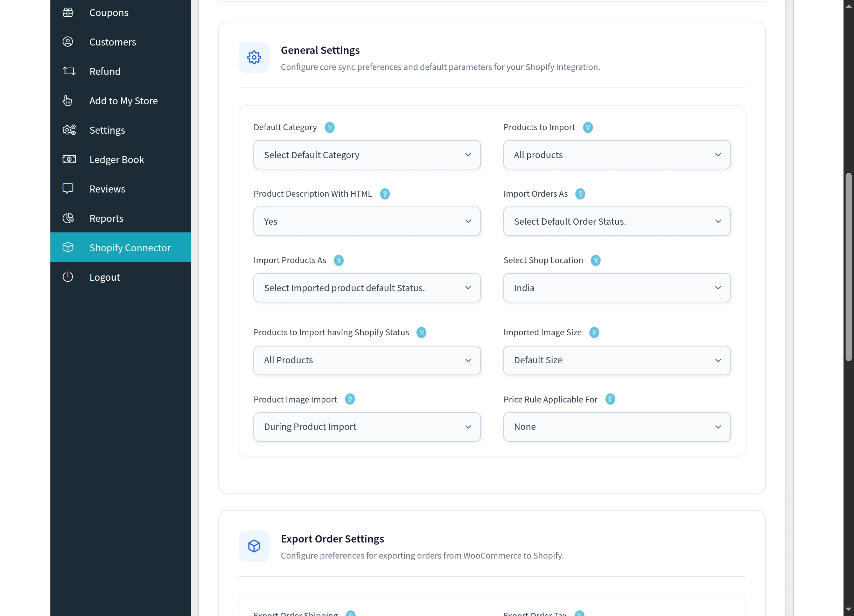
Task: Open the Settings sidebar item
Action: click(120, 130)
